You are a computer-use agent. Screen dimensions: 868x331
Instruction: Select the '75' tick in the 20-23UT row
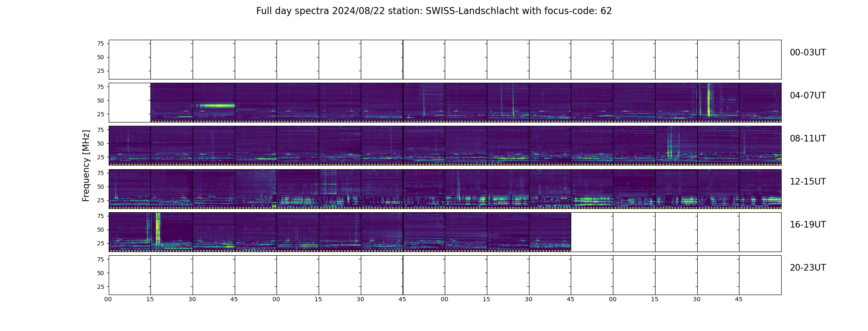100,259
